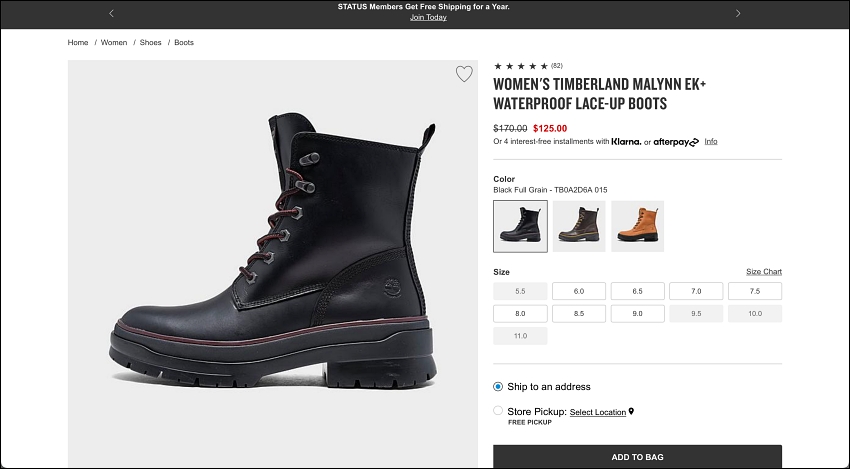Select Ship to an address option
The width and height of the screenshot is (850, 469).
(498, 387)
